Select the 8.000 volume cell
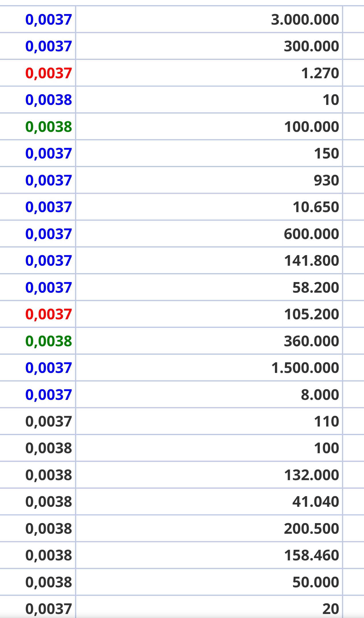The image size is (364, 618). (209, 394)
